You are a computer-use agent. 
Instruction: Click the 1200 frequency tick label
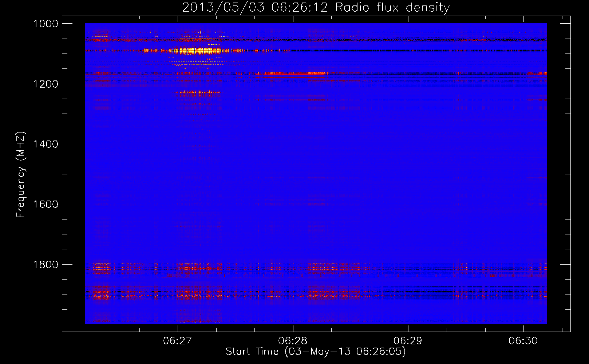pyautogui.click(x=46, y=84)
